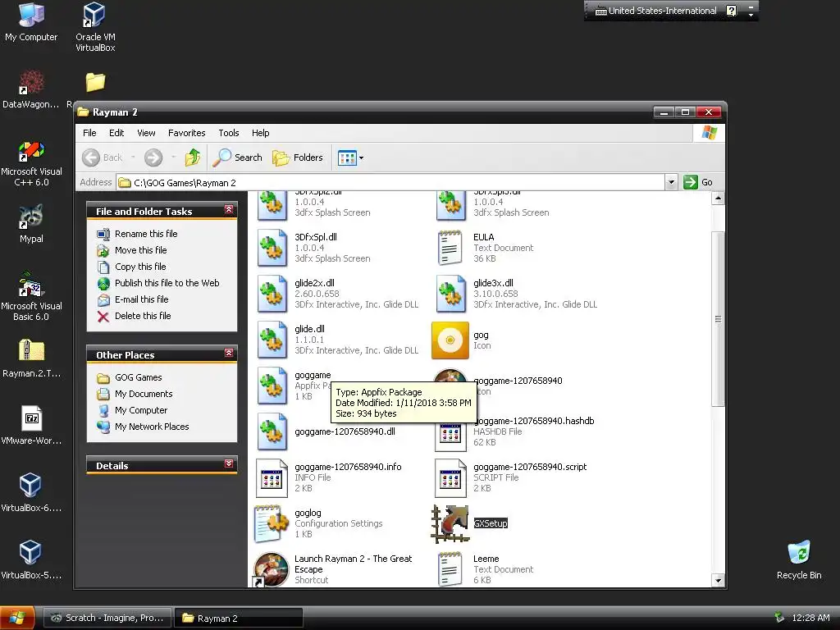Select the goggame-1207658940.script file icon
This screenshot has height=630, width=840.
pyautogui.click(x=450, y=478)
